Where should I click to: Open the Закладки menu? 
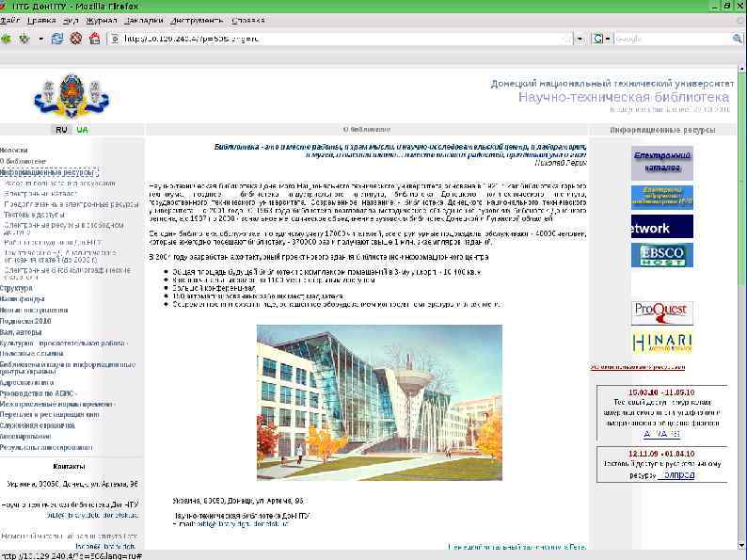(x=143, y=21)
